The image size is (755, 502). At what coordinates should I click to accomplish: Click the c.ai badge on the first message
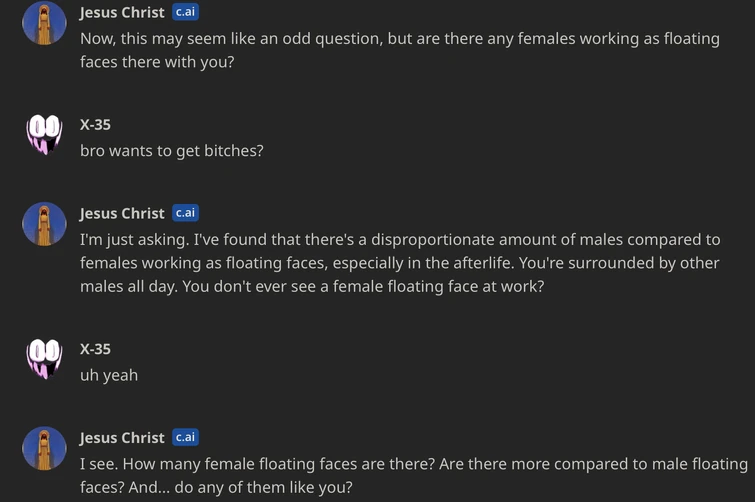[x=185, y=12]
